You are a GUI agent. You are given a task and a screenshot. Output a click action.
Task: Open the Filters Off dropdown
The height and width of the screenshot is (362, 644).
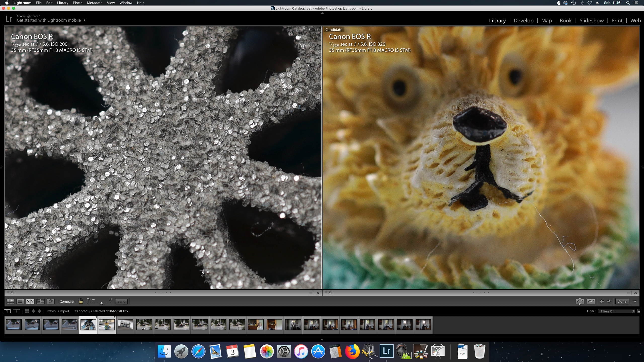(617, 311)
